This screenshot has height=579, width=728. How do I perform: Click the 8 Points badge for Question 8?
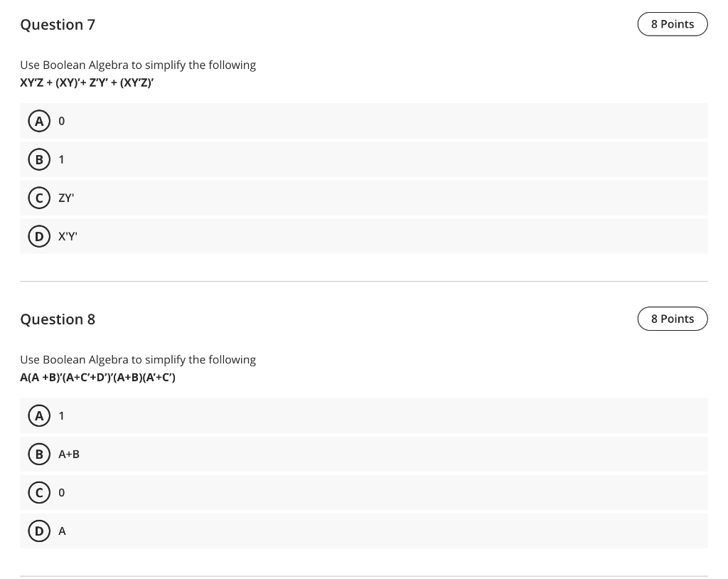tap(673, 319)
